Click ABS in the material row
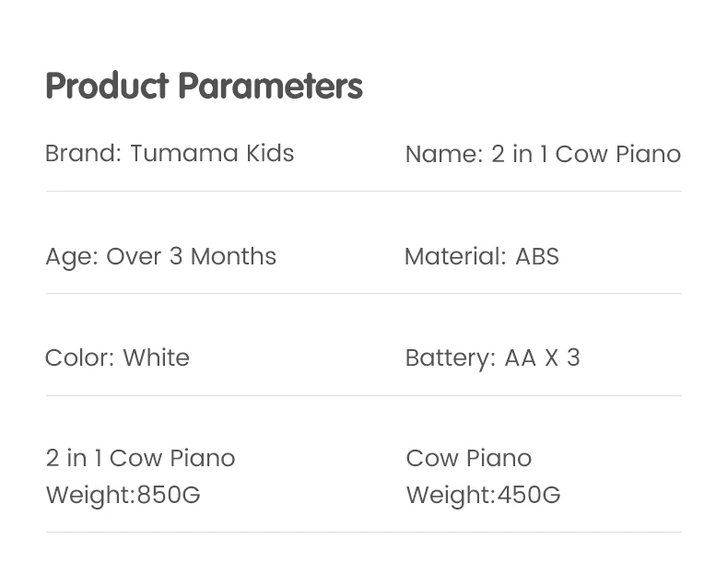Viewport: 728px width, 586px height. coord(537,256)
